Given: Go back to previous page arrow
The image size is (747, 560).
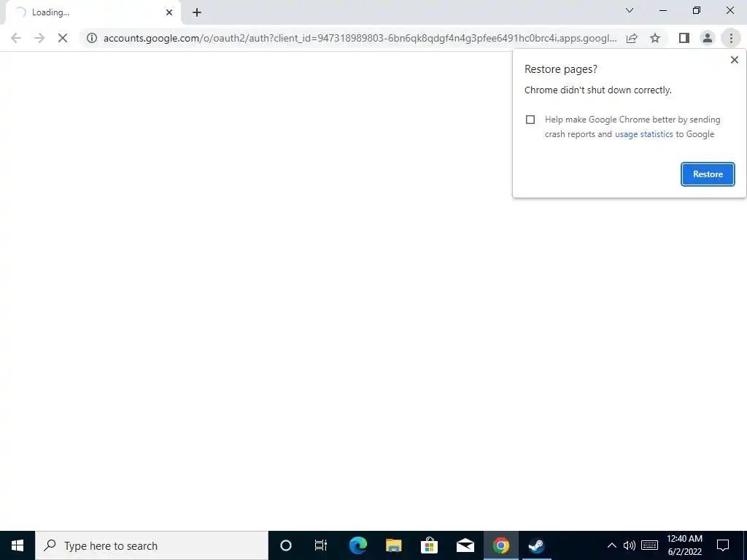Looking at the screenshot, I should point(16,38).
